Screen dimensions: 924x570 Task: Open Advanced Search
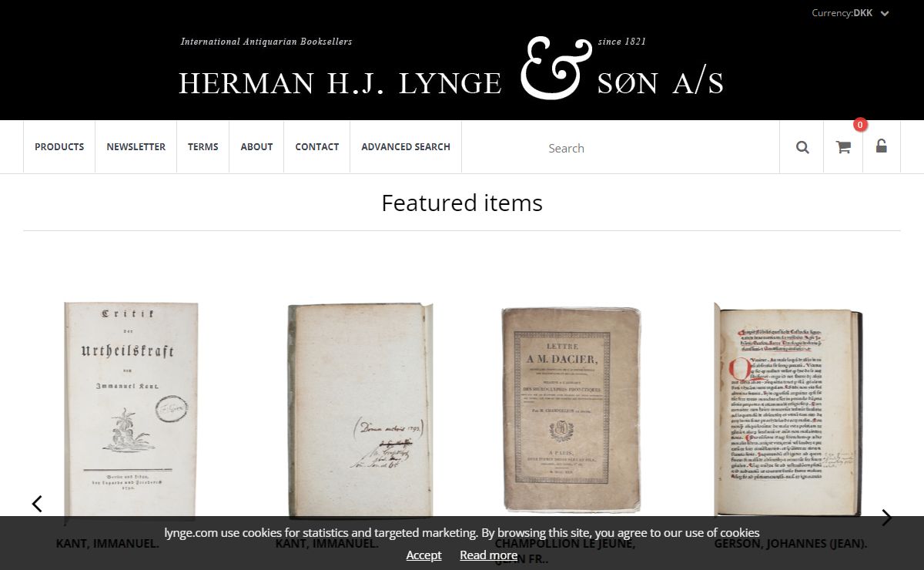[x=406, y=146]
